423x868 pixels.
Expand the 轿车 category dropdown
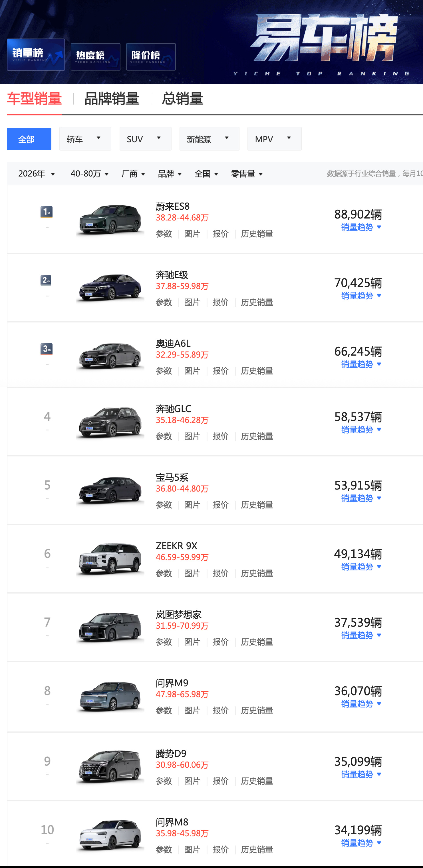point(85,139)
